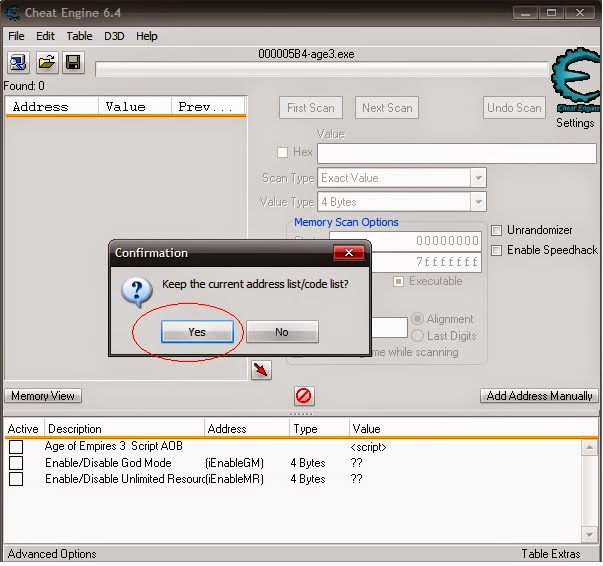This screenshot has height=566, width=603.
Task: Activate Enable/Disable God Mode entry
Action: coord(16,463)
